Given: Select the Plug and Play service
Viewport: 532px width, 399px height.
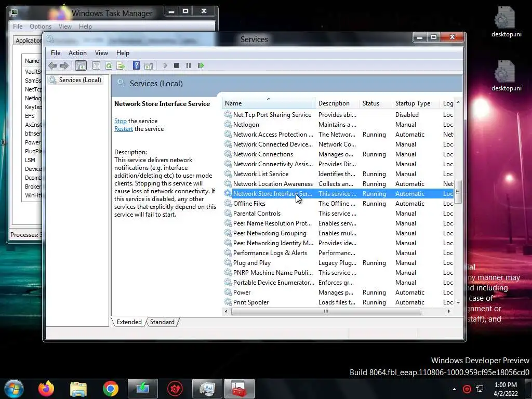Looking at the screenshot, I should (338, 262).
